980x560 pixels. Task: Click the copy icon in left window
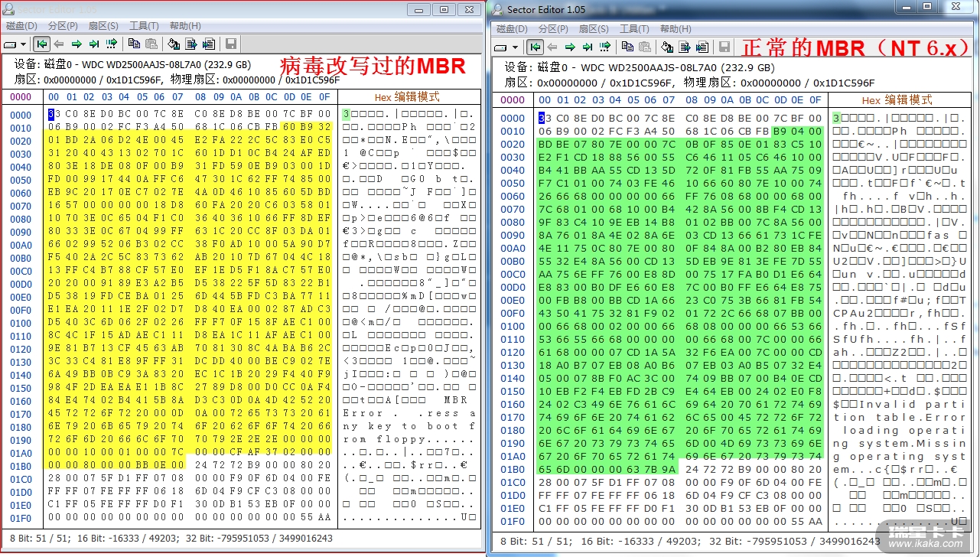[135, 44]
